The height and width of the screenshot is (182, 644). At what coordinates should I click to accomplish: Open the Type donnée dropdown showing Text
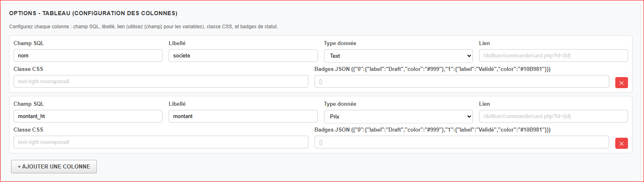pos(398,56)
